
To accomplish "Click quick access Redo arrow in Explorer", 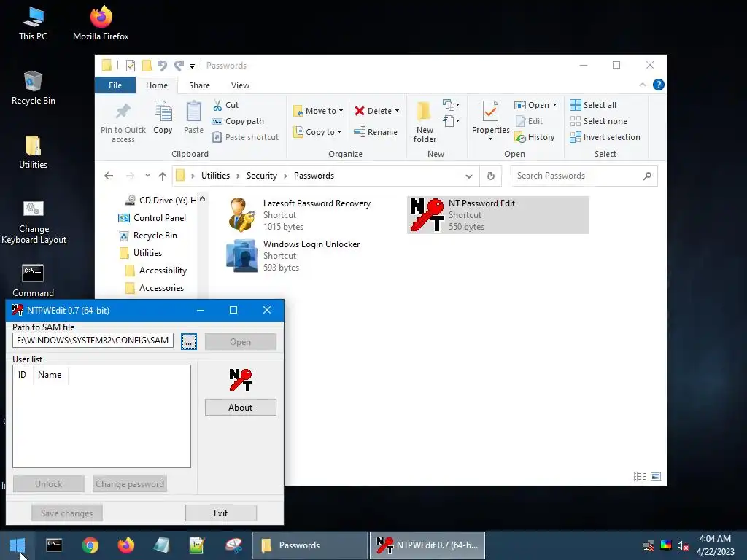I will point(179,65).
